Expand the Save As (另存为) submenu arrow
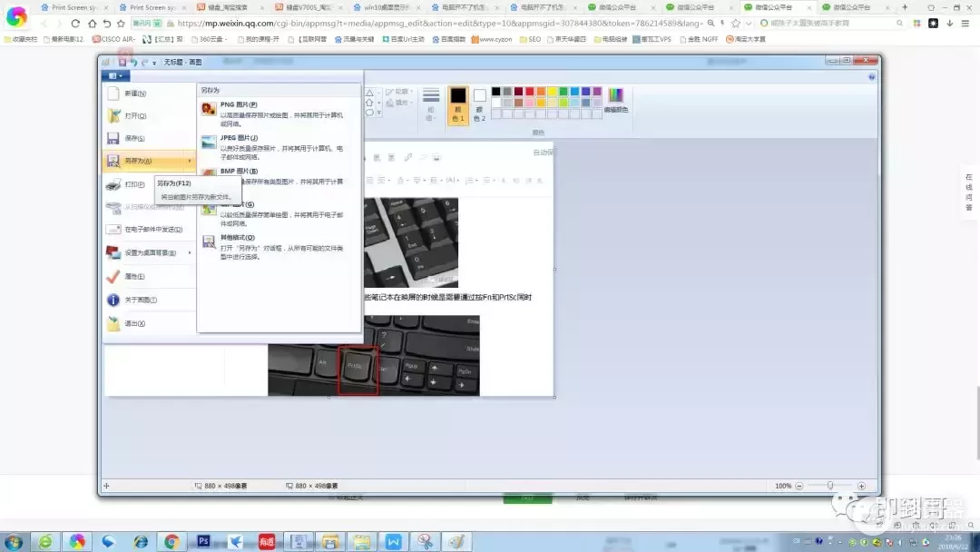This screenshot has height=552, width=980. pyautogui.click(x=190, y=161)
